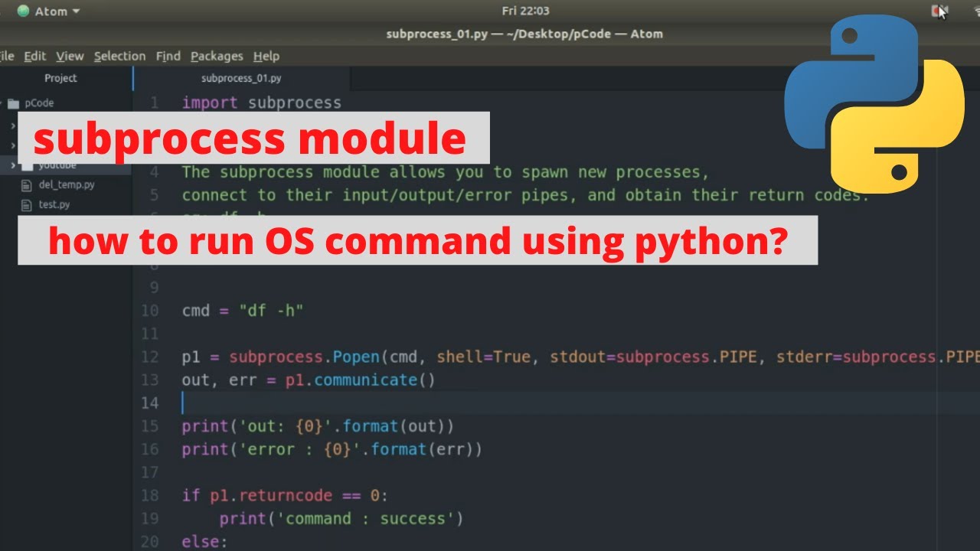
Task: Click the comment line starting 'connect to their input/output'
Action: pyautogui.click(x=526, y=195)
